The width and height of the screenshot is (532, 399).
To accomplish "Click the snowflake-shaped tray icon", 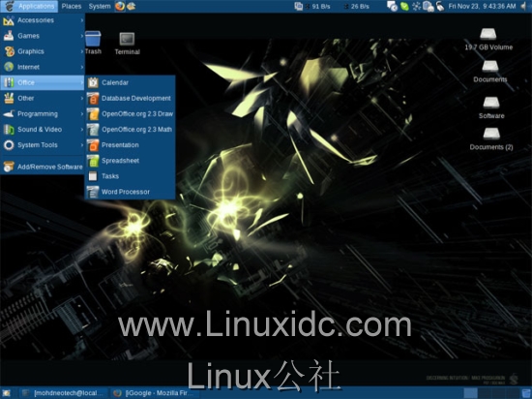I will pyautogui.click(x=416, y=6).
